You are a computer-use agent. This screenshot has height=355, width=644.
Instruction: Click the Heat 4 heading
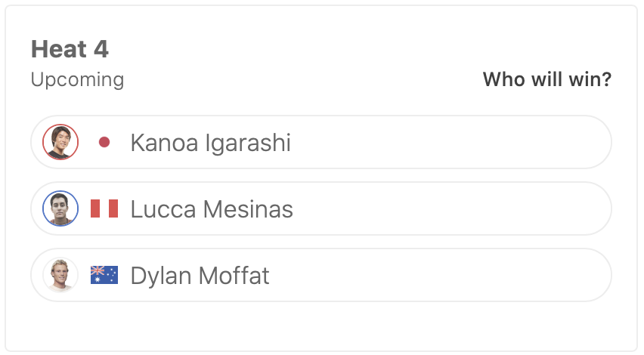70,50
